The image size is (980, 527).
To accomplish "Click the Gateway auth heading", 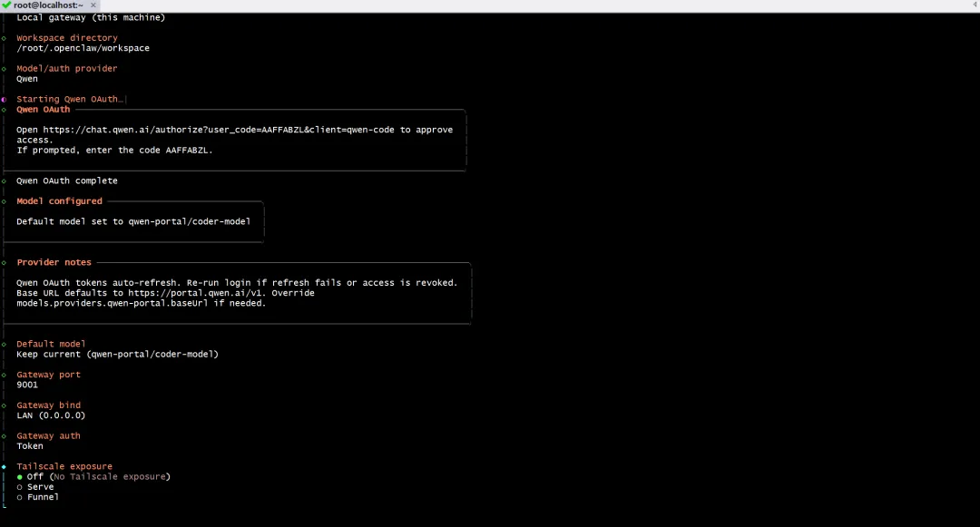I will [x=49, y=435].
